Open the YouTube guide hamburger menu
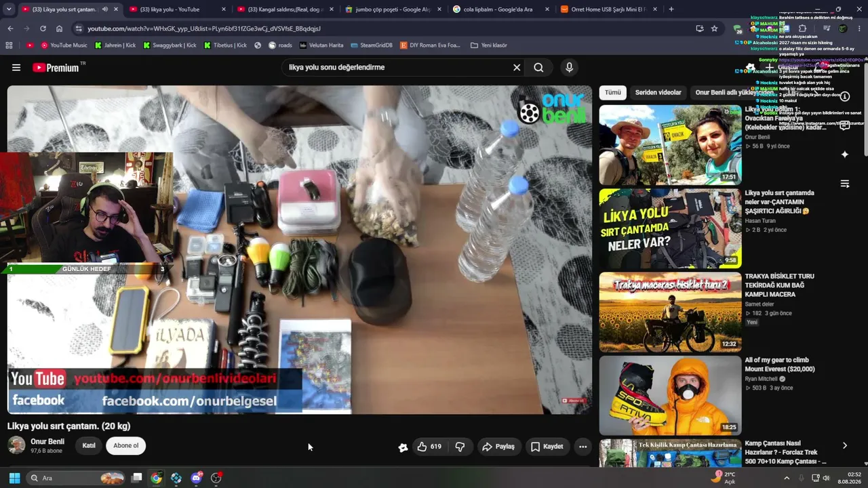The height and width of the screenshot is (488, 868). point(16,68)
